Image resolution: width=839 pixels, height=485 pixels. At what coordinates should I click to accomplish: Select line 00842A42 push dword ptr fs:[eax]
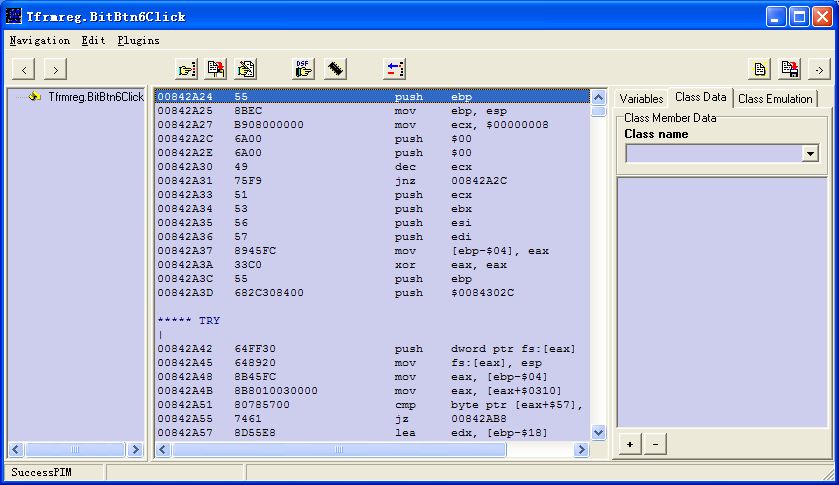tap(372, 348)
